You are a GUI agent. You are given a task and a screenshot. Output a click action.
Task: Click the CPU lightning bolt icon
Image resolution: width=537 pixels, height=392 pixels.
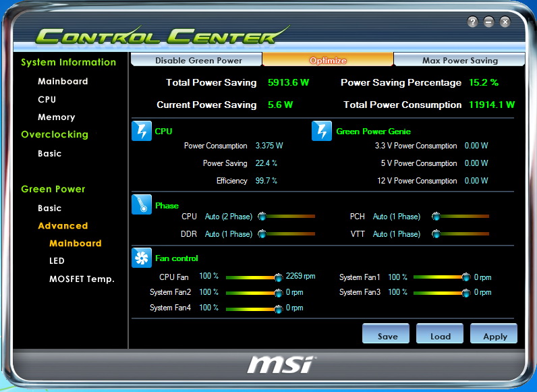click(x=142, y=132)
